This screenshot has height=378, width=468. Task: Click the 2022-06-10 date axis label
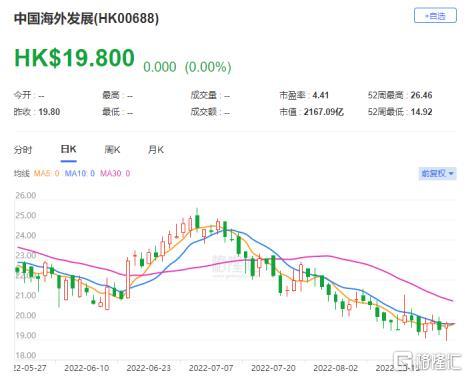(87, 368)
